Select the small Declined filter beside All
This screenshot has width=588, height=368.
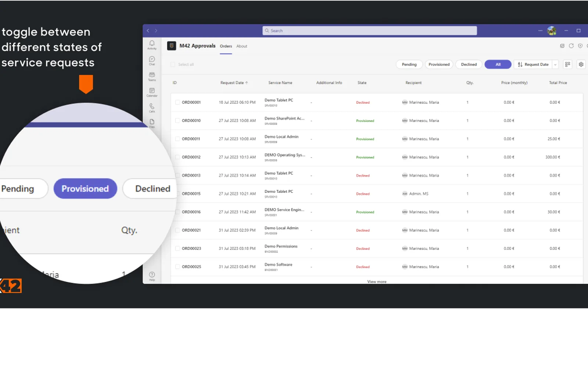(469, 64)
